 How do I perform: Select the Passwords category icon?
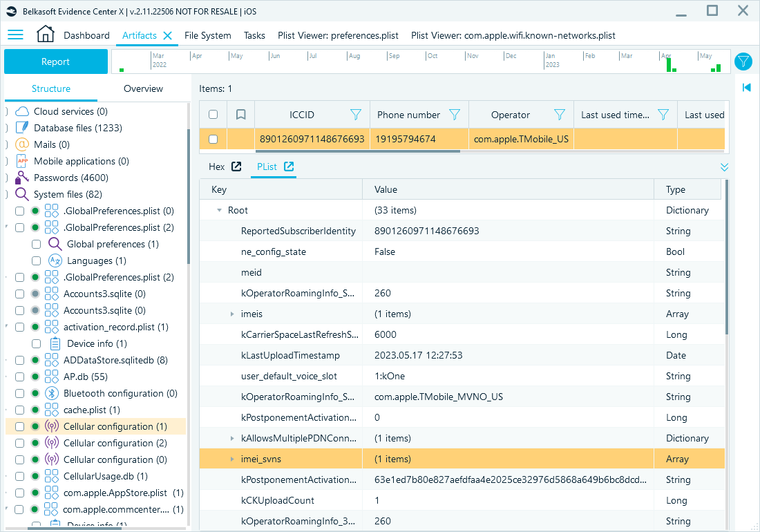(x=22, y=178)
